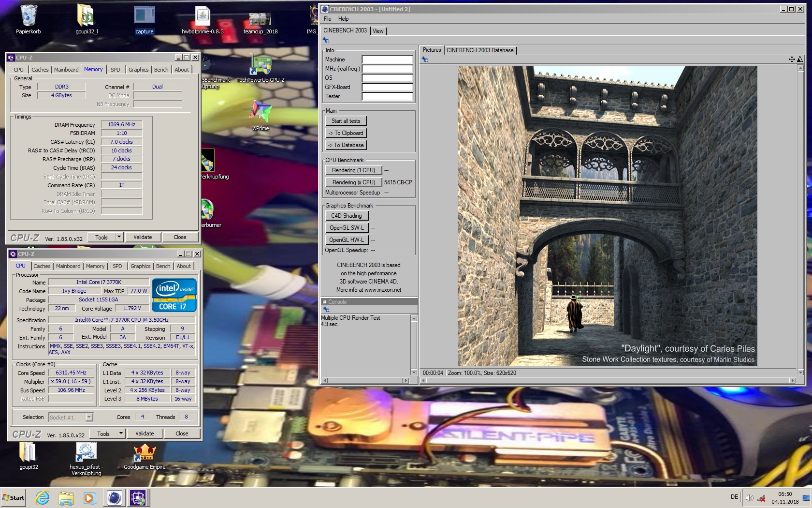Switch to the View tab in CINEBENCH
812x508 pixels.
[378, 31]
